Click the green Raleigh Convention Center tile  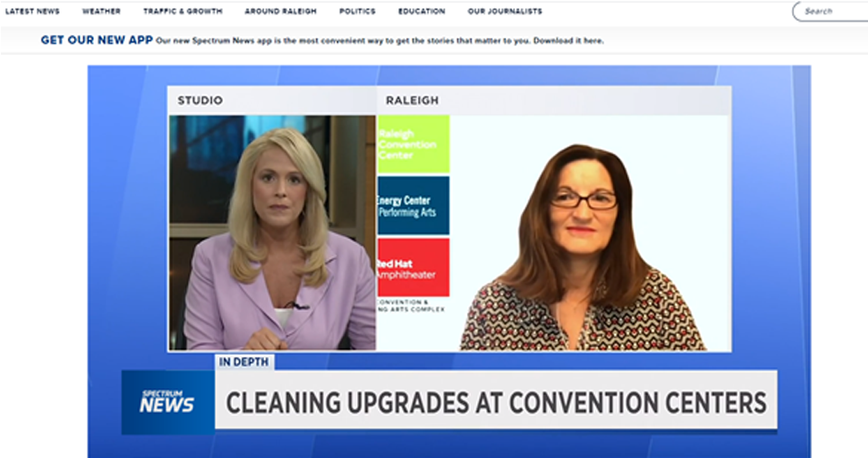coord(414,144)
